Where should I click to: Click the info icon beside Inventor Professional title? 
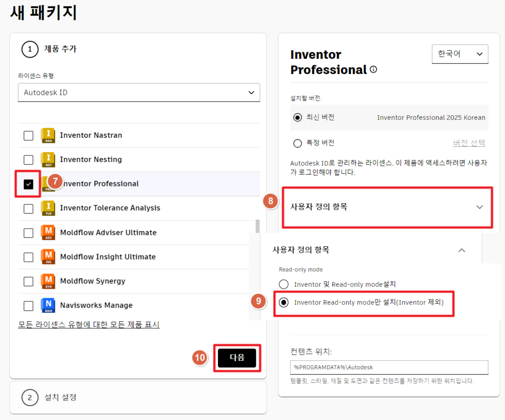tap(373, 69)
